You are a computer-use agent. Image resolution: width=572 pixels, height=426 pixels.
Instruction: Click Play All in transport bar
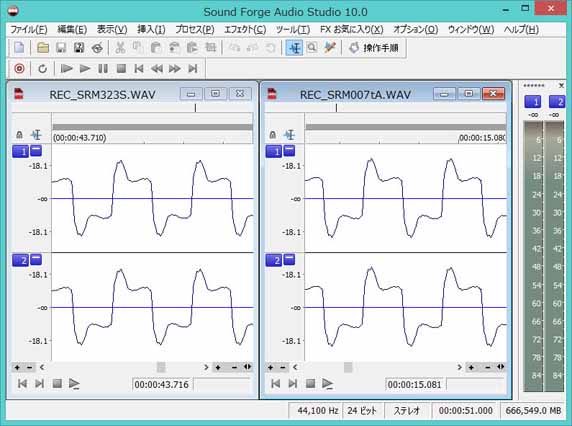pyautogui.click(x=66, y=69)
